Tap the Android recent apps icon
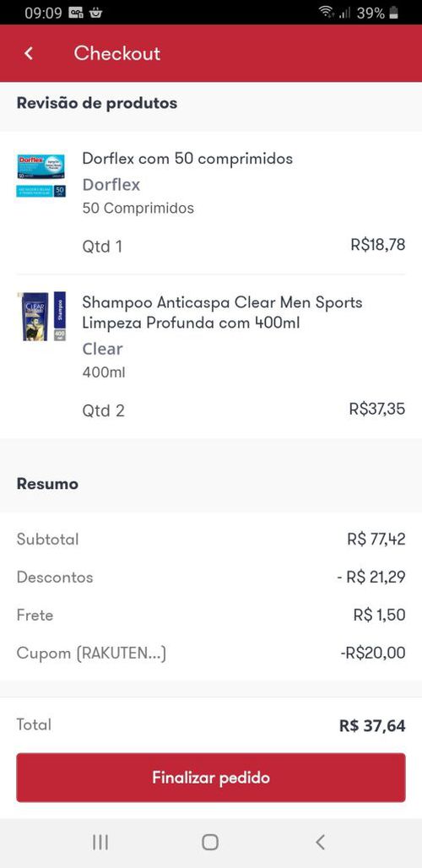This screenshot has height=868, width=422. click(x=100, y=842)
